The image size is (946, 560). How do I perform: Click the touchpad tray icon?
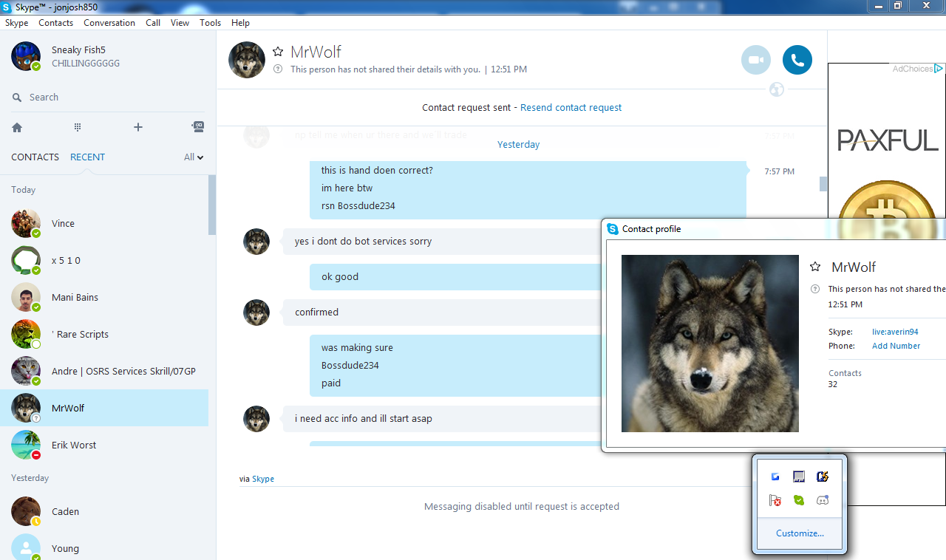click(799, 477)
